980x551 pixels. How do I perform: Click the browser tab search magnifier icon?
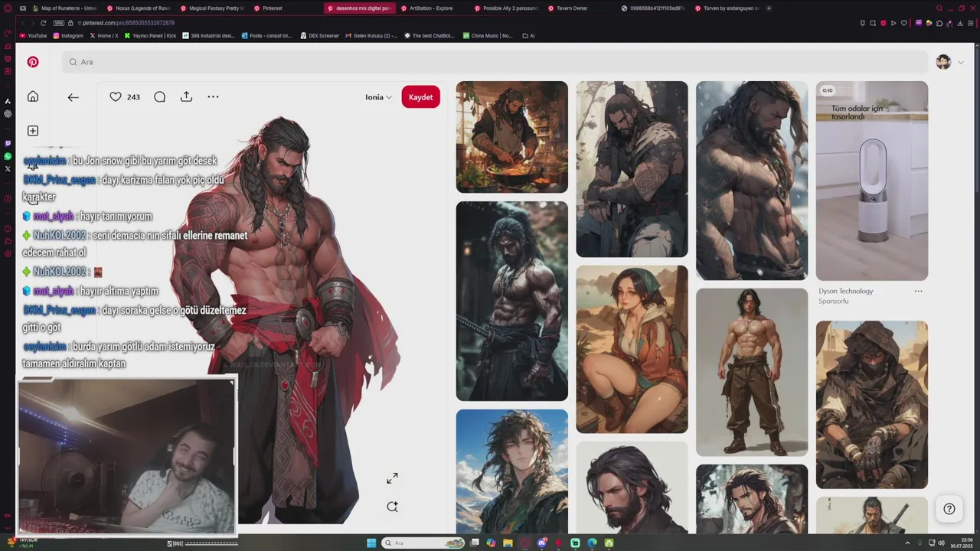click(x=939, y=8)
